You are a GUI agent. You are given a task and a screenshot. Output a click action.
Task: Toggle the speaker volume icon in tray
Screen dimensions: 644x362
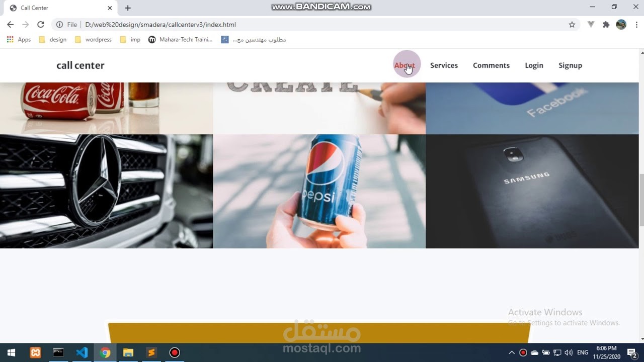click(x=569, y=352)
